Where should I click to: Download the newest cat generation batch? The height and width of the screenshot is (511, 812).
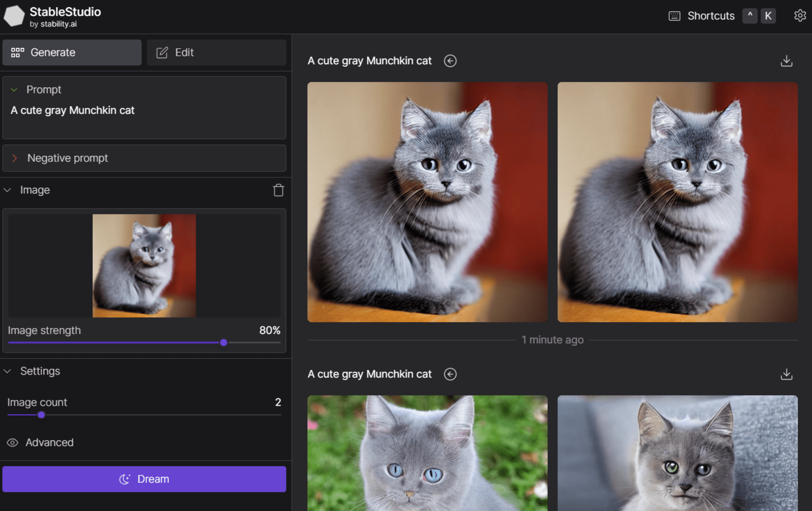(x=786, y=61)
